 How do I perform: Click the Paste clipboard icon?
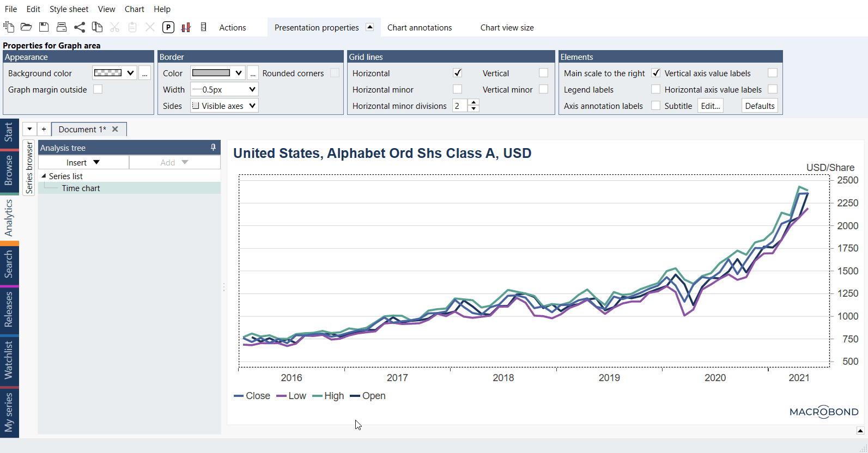pyautogui.click(x=132, y=27)
